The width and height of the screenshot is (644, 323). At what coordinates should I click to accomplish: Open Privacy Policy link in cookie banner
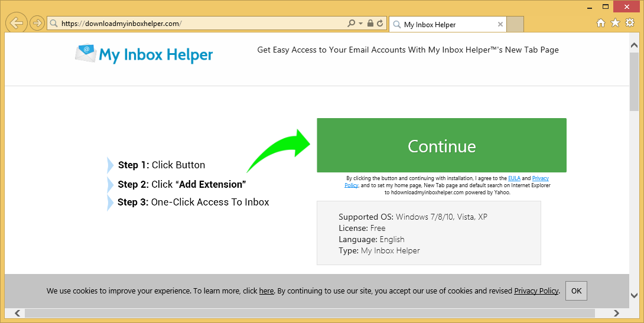(x=536, y=291)
